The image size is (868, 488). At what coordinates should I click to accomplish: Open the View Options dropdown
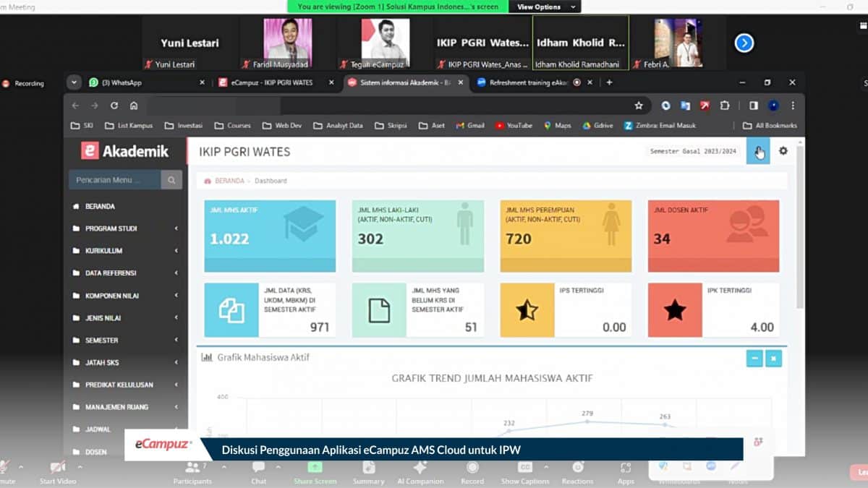545,7
